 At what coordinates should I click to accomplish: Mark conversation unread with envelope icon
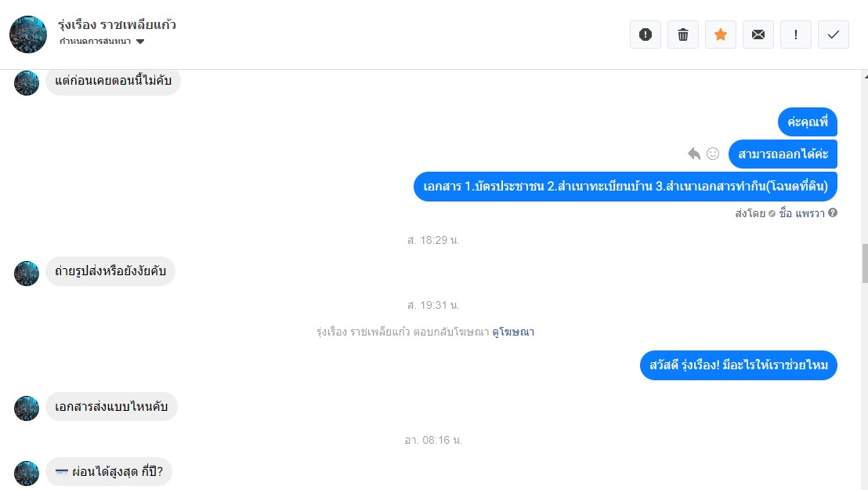pos(758,34)
